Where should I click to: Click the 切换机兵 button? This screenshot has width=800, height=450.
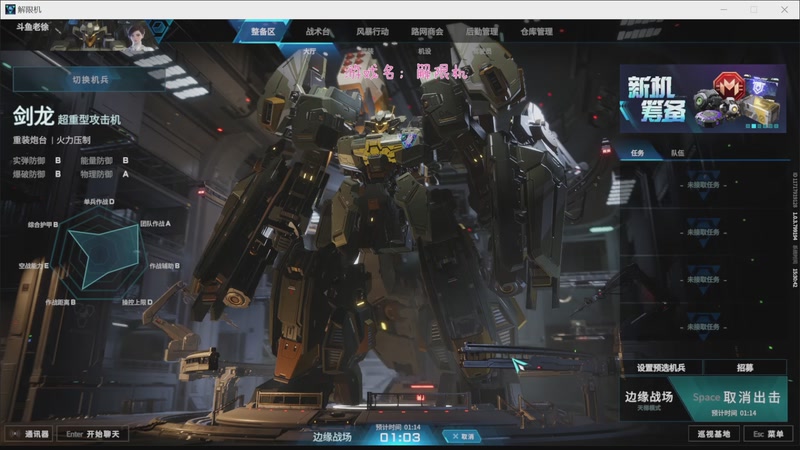[90, 80]
